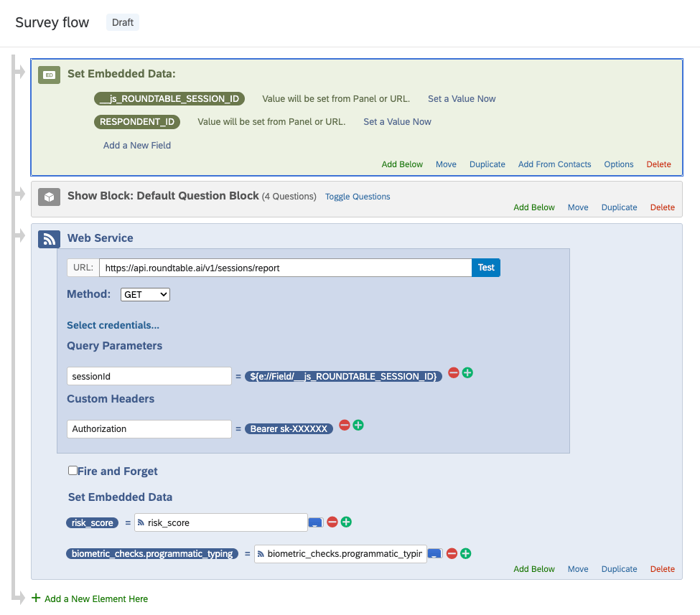
Task: Click the Bearer sk-XXXXXX value pill
Action: pyautogui.click(x=289, y=429)
